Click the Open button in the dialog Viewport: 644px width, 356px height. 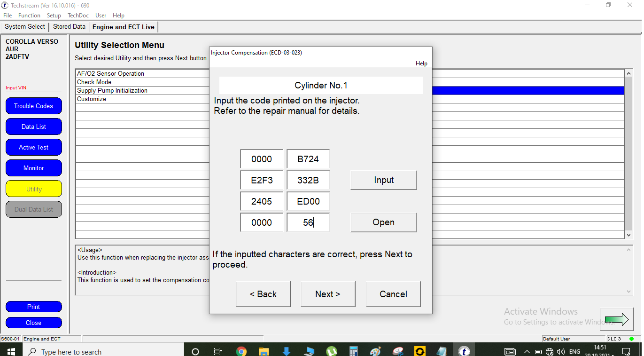[383, 222]
